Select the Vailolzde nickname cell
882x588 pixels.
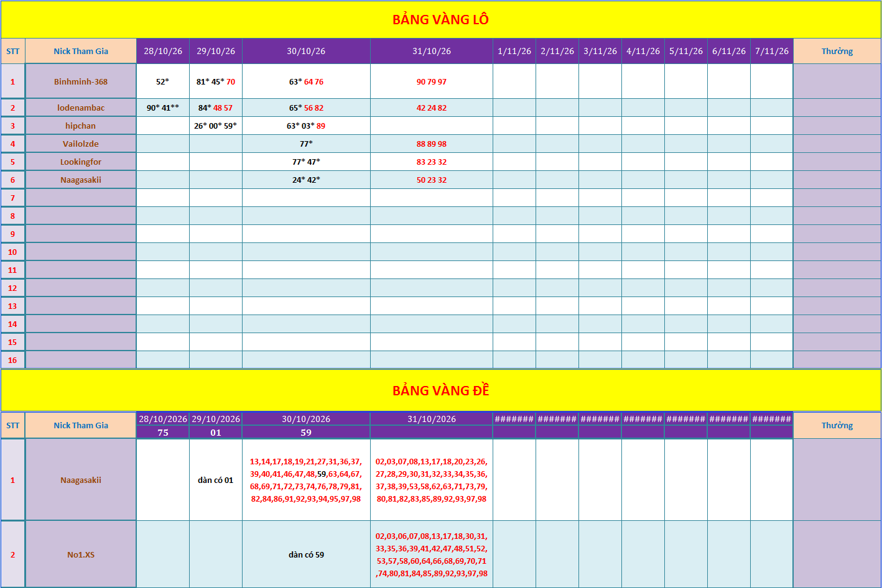[x=81, y=144]
